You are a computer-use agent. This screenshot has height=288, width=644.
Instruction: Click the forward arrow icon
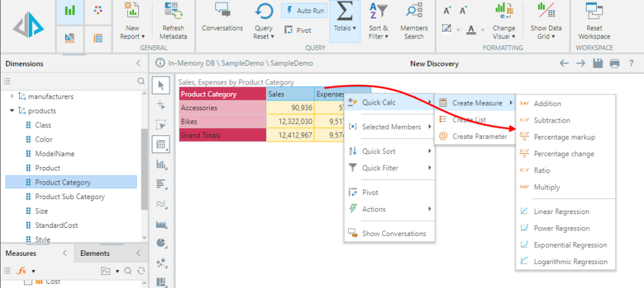pos(580,63)
